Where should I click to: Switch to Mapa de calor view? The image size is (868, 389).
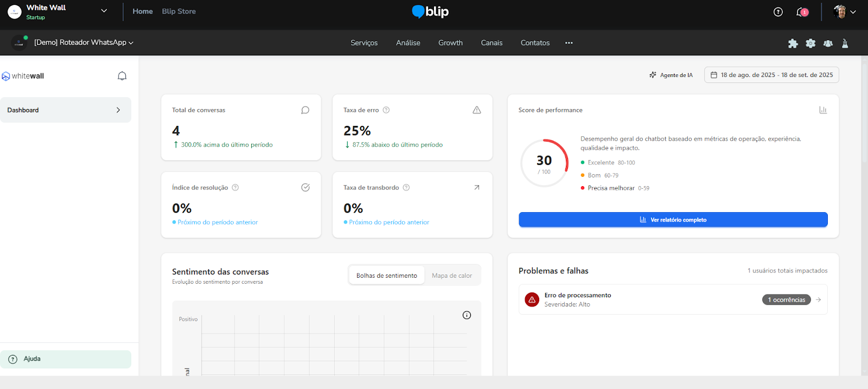452,276
